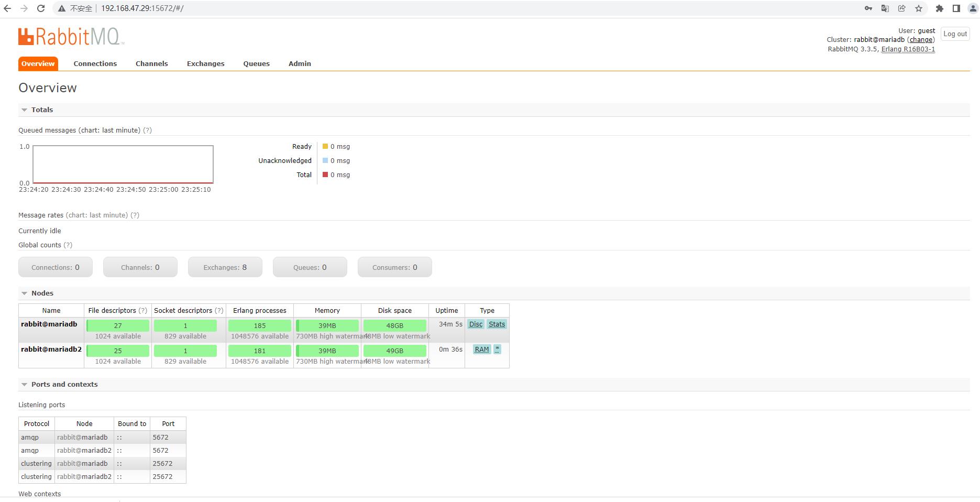Screen dimensions: 980x502
Task: Bookmark this page with the star icon
Action: [x=919, y=8]
